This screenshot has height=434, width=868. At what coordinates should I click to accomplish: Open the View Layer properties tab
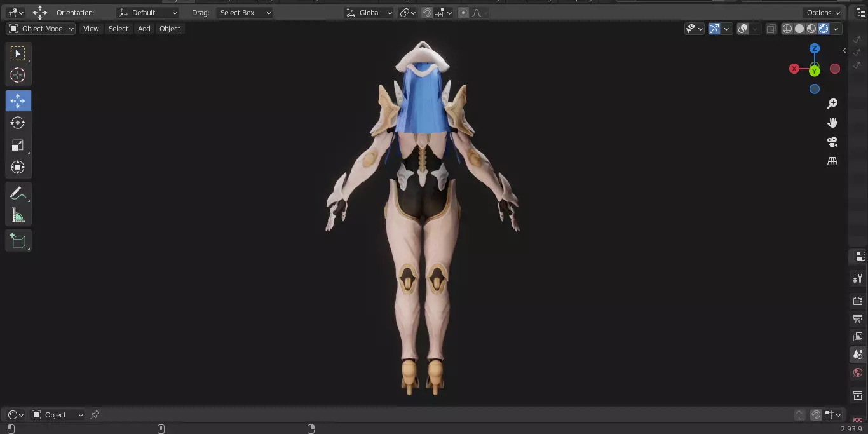coord(858,336)
